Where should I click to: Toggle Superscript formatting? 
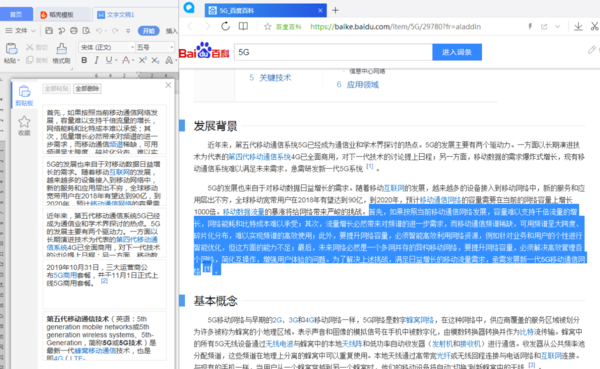pyautogui.click(x=142, y=60)
